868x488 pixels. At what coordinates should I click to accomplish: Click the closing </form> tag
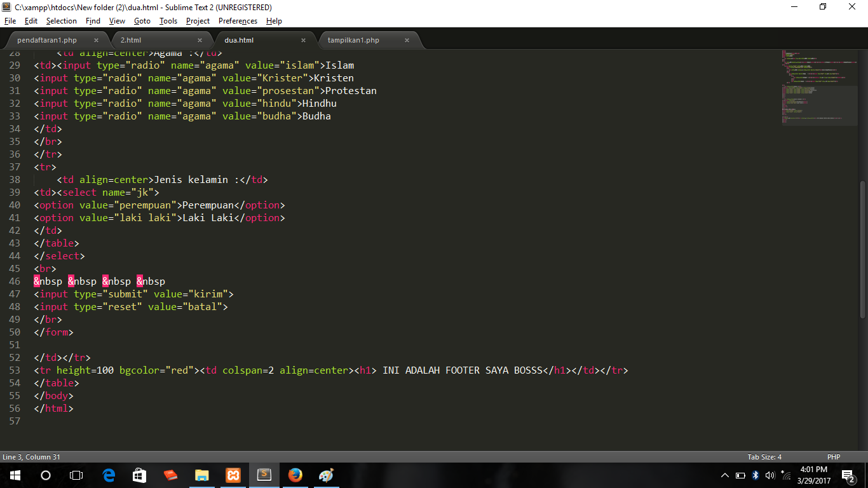53,332
